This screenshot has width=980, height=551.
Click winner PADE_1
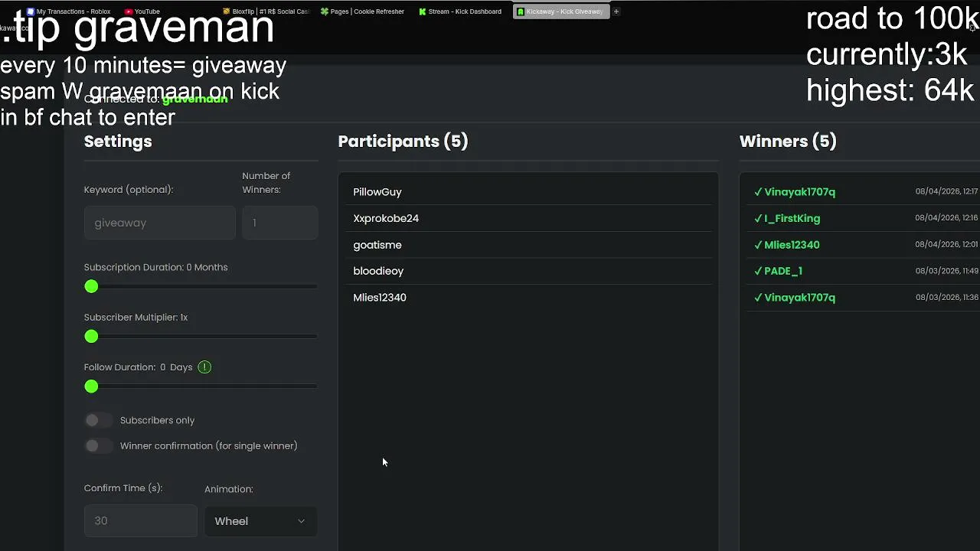pyautogui.click(x=783, y=271)
